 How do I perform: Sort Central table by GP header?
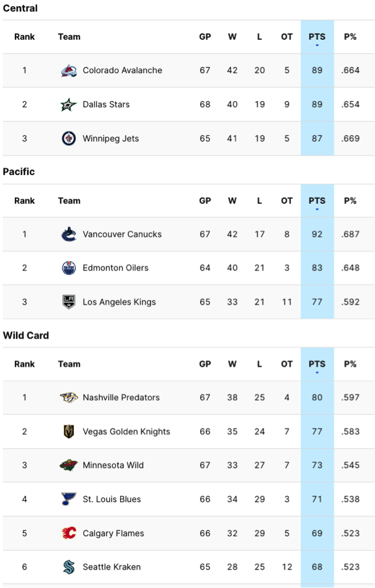205,37
